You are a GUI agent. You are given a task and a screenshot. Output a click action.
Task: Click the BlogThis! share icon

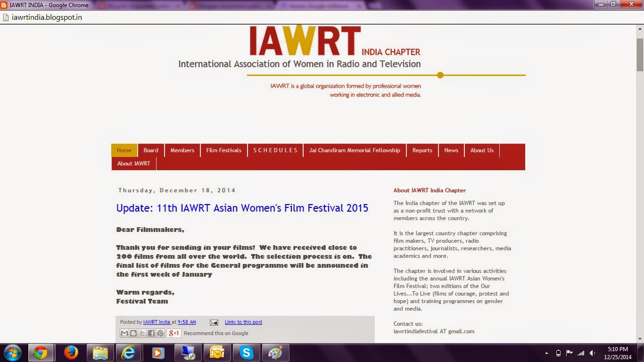[x=133, y=333]
